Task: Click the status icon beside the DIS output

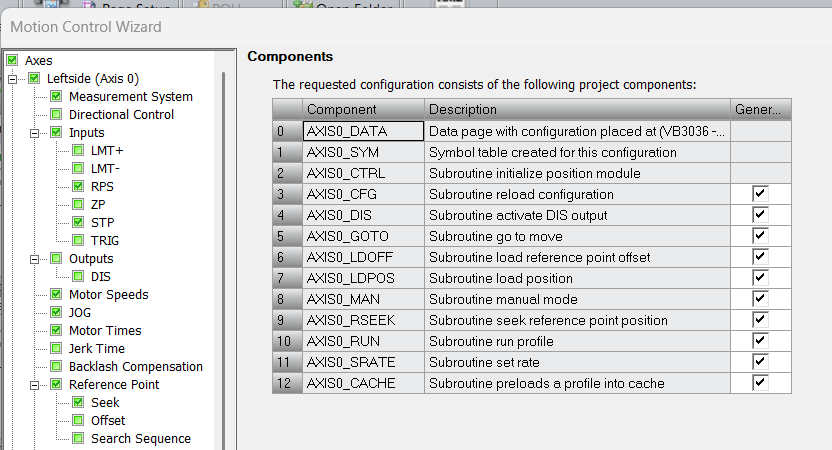Action: (78, 277)
